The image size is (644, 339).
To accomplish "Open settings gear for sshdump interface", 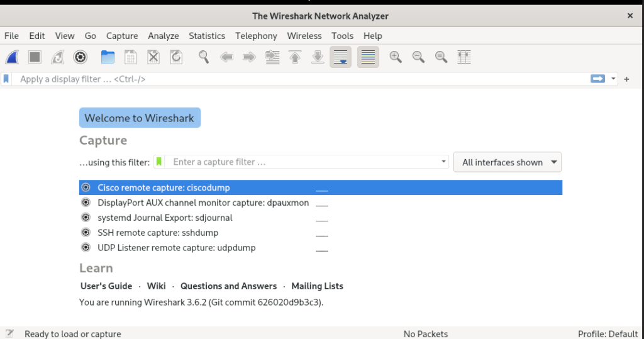I will pyautogui.click(x=86, y=232).
